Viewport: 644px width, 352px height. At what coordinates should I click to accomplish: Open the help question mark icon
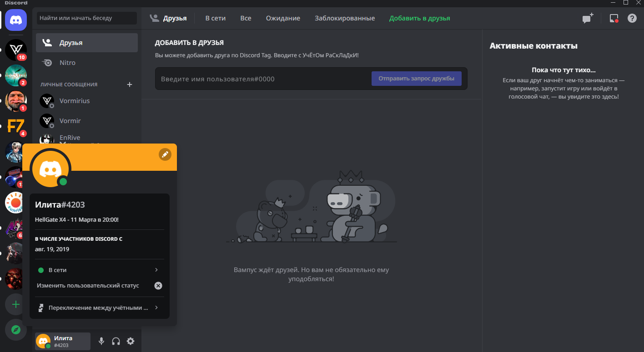point(632,18)
